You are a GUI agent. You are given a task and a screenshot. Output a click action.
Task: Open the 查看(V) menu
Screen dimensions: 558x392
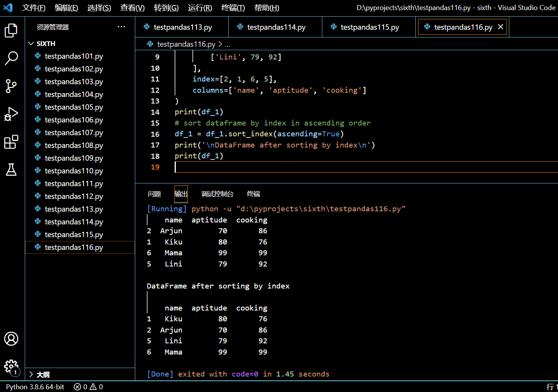point(132,8)
